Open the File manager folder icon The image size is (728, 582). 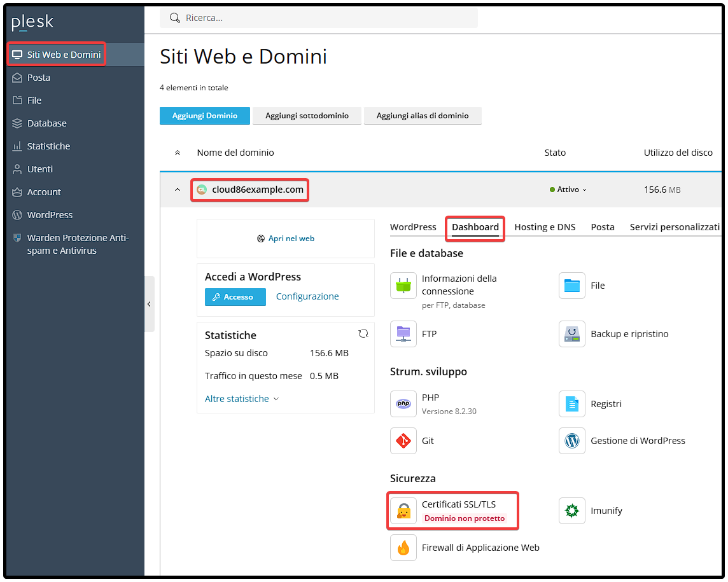click(x=571, y=286)
